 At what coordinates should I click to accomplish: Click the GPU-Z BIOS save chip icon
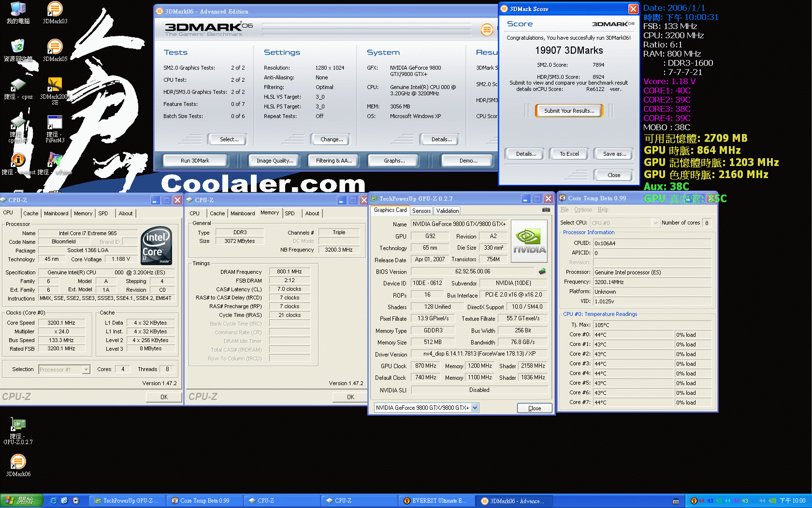tap(542, 271)
